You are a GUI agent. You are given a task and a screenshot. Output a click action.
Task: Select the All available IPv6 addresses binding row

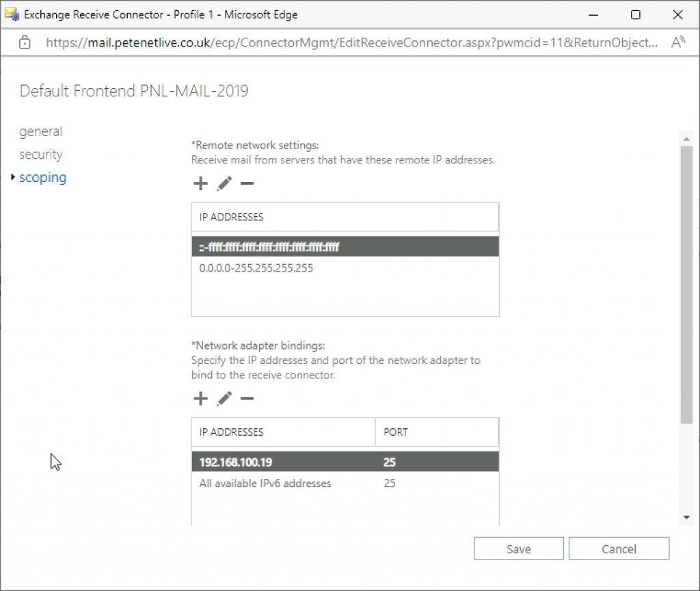click(308, 483)
